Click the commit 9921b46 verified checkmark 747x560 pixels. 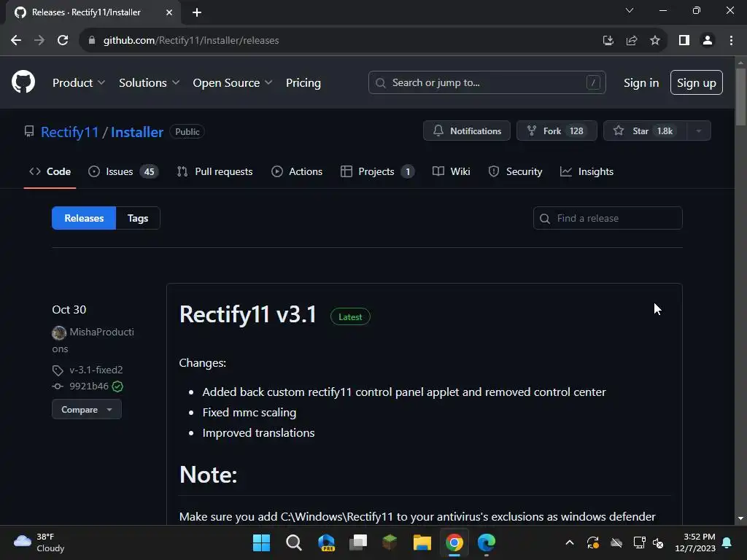coord(117,386)
